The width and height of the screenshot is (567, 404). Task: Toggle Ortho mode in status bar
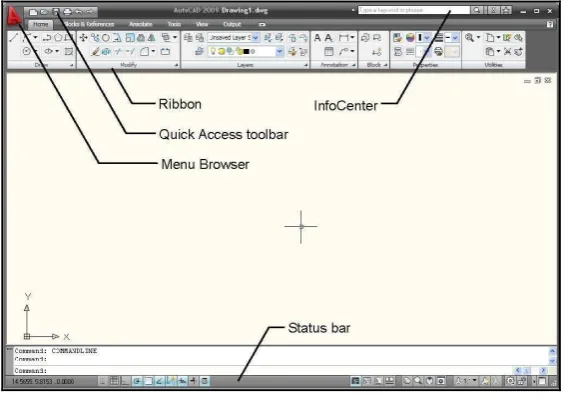tap(125, 381)
